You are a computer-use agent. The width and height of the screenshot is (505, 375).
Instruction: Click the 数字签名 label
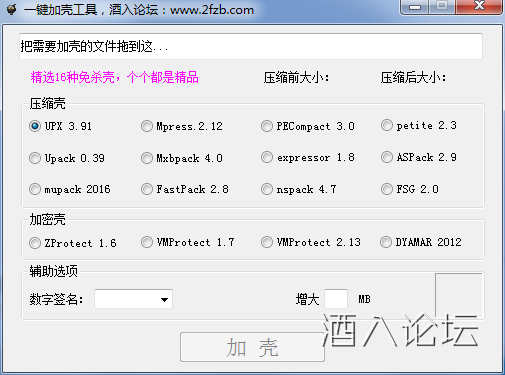click(x=56, y=299)
